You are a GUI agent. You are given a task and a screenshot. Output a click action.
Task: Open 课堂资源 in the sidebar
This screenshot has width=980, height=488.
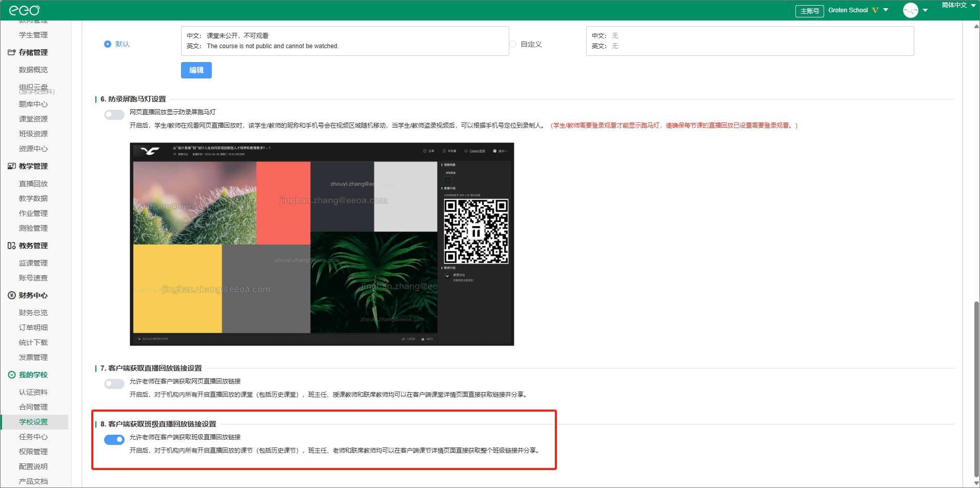[33, 119]
